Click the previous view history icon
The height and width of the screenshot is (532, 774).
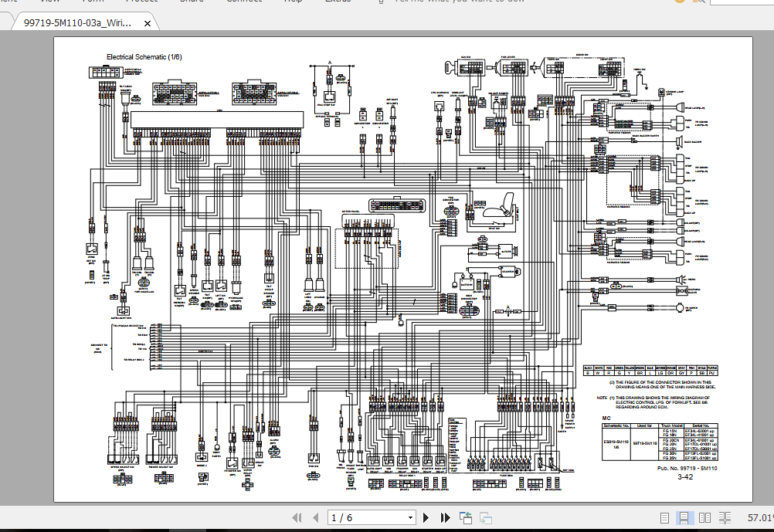pyautogui.click(x=464, y=518)
